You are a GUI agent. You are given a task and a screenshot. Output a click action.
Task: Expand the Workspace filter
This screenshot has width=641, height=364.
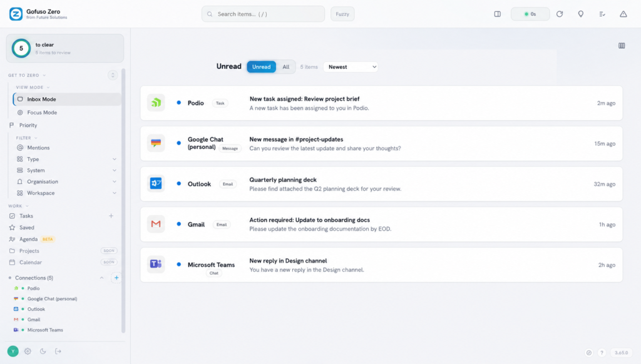coord(115,193)
